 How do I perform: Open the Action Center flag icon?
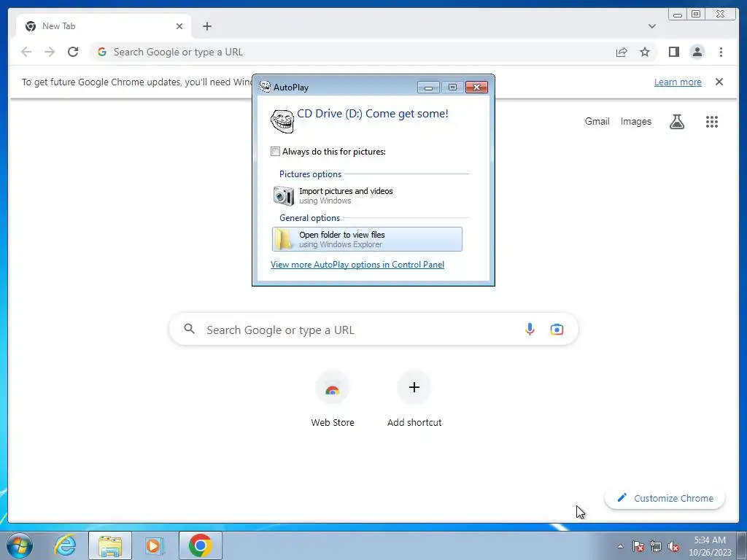point(638,546)
